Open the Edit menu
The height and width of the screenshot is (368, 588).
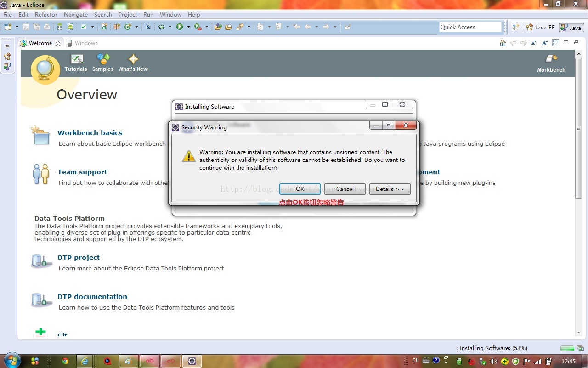click(x=23, y=14)
